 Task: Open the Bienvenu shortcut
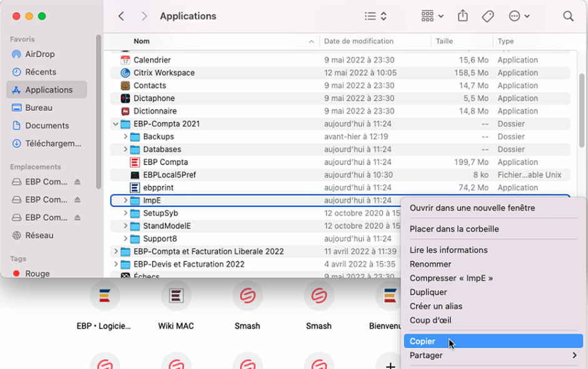pyautogui.click(x=390, y=296)
